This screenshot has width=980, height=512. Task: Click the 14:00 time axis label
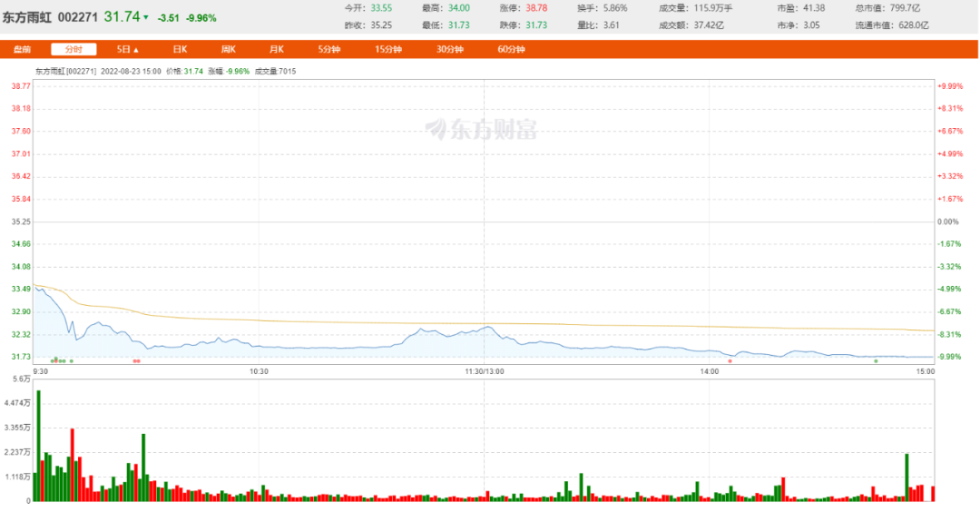[x=710, y=371]
